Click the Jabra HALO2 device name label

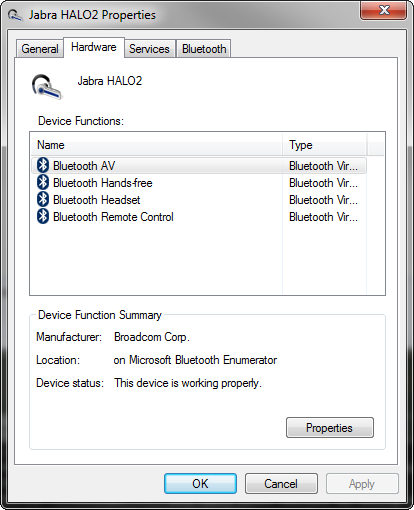pyautogui.click(x=110, y=81)
